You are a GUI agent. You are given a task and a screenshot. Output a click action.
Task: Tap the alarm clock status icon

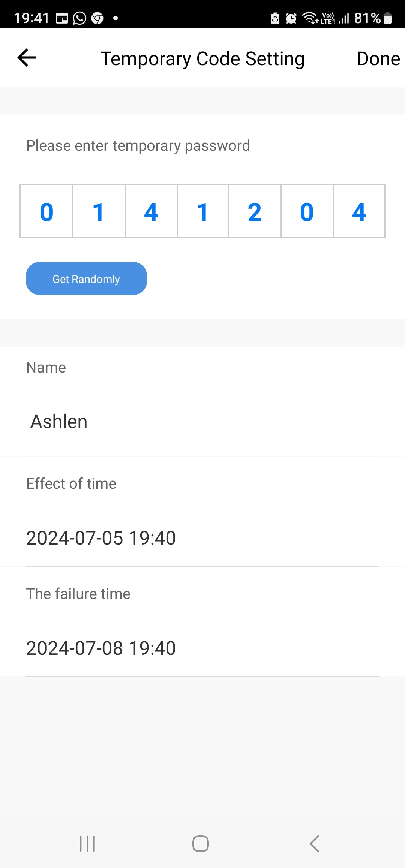[x=291, y=18]
